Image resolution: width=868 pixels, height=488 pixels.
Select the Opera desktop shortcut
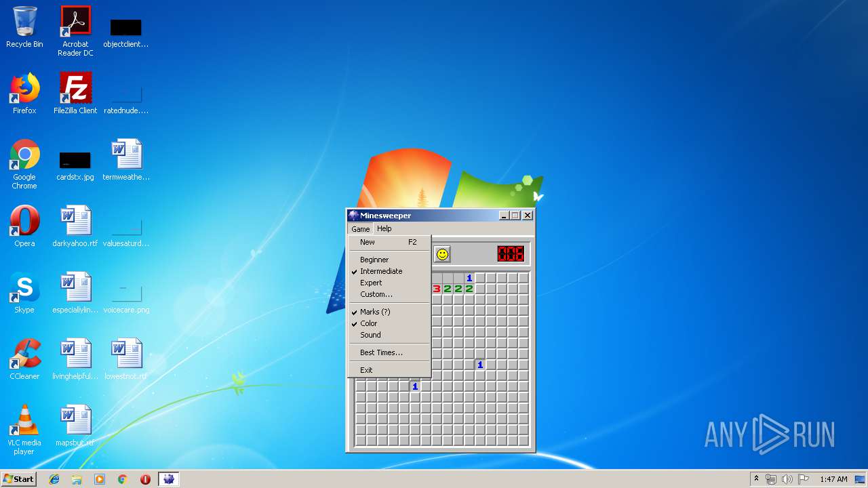tap(24, 226)
